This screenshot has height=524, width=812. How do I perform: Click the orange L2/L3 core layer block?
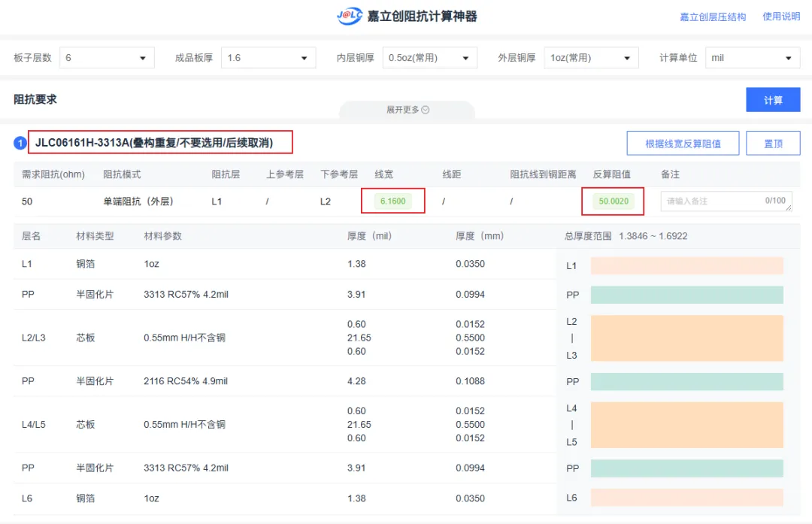pos(686,338)
